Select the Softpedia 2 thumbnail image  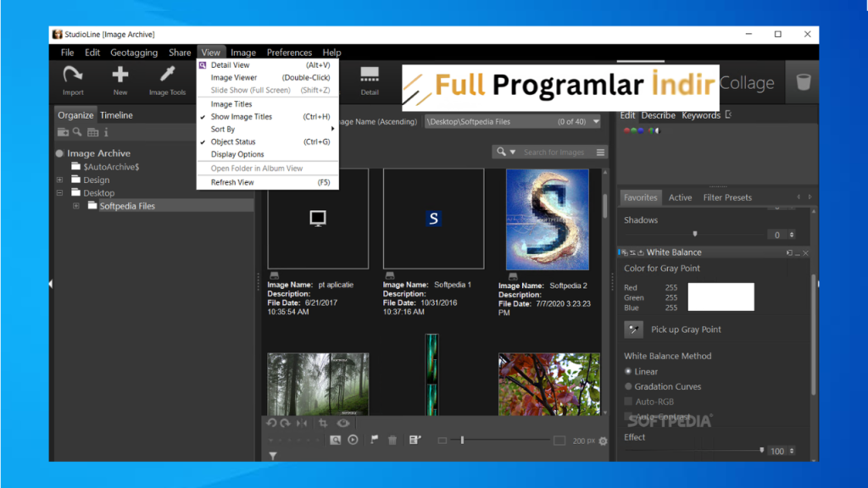[x=548, y=219]
